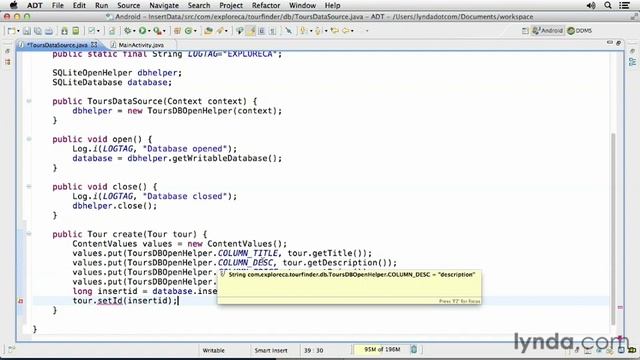640x360 pixels.
Task: Click the green Run button icon
Action: point(142,31)
